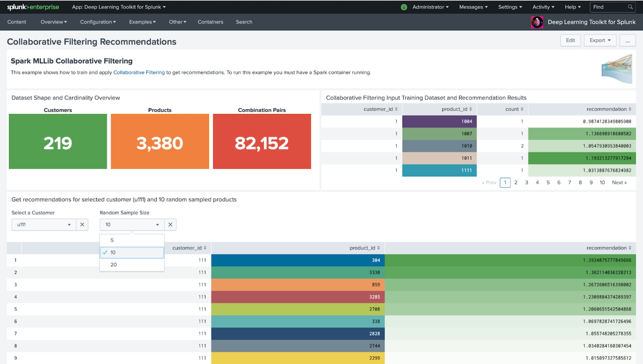Open the Export dropdown button

click(x=600, y=40)
